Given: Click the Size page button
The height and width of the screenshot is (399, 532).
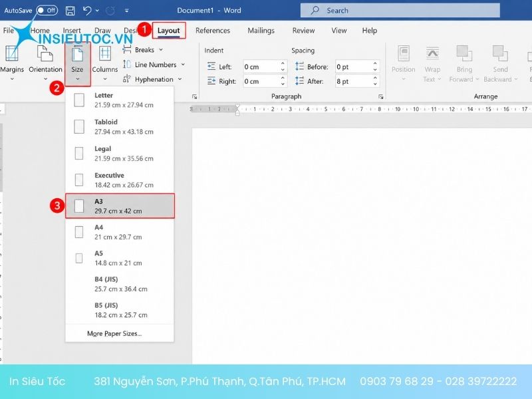Looking at the screenshot, I should 77,64.
